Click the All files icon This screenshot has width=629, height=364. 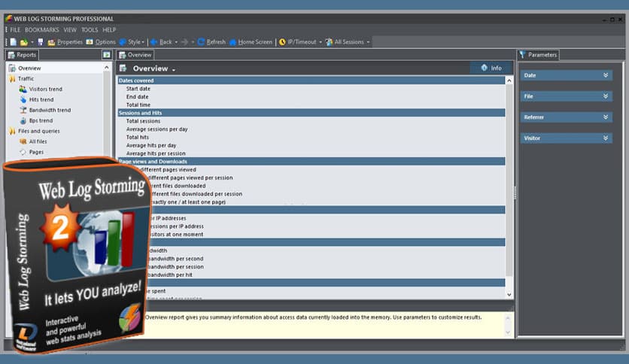pyautogui.click(x=23, y=141)
